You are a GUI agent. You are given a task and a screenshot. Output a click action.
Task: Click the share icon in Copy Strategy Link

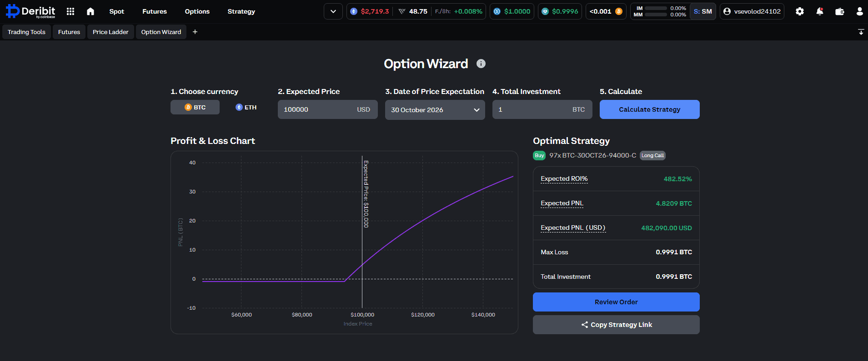tap(584, 325)
